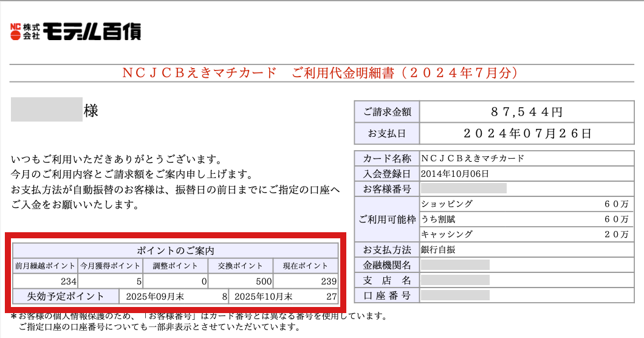Click the line 今月のご利用内容とご請求額をご案内申し上げます。
This screenshot has width=644, height=338.
[x=132, y=174]
